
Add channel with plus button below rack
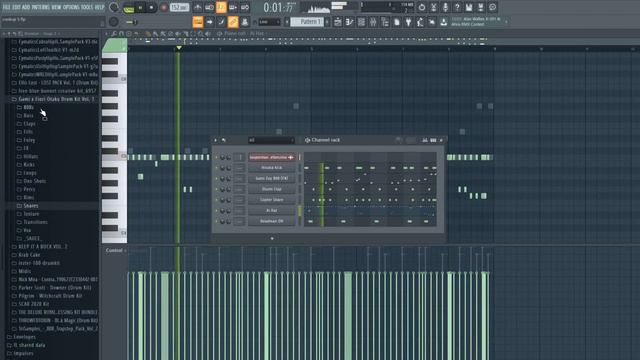272,238
